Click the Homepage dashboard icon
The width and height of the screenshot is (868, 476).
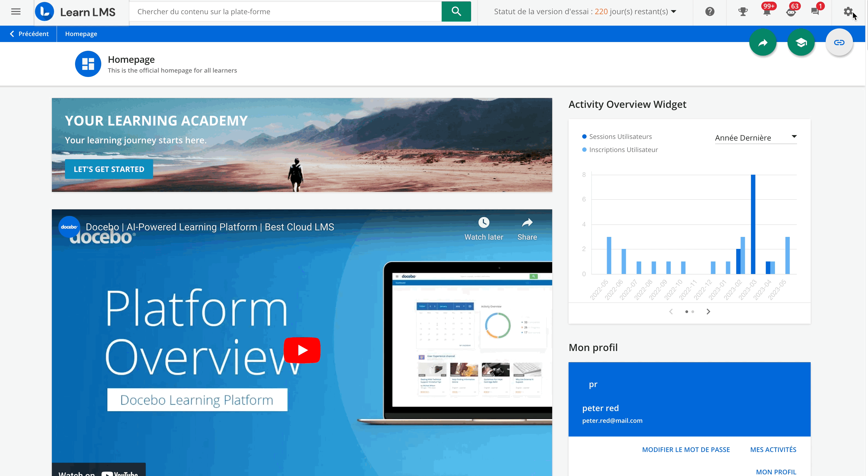(x=88, y=64)
